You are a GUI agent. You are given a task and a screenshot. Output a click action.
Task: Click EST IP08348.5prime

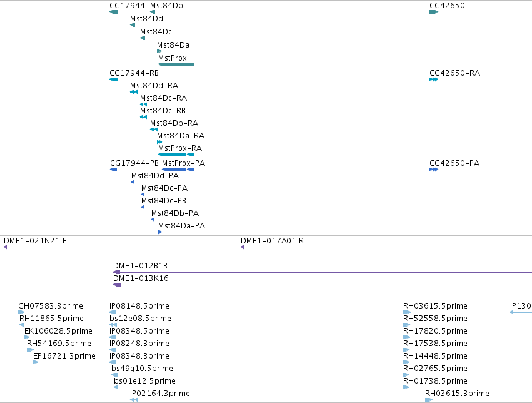click(x=139, y=331)
